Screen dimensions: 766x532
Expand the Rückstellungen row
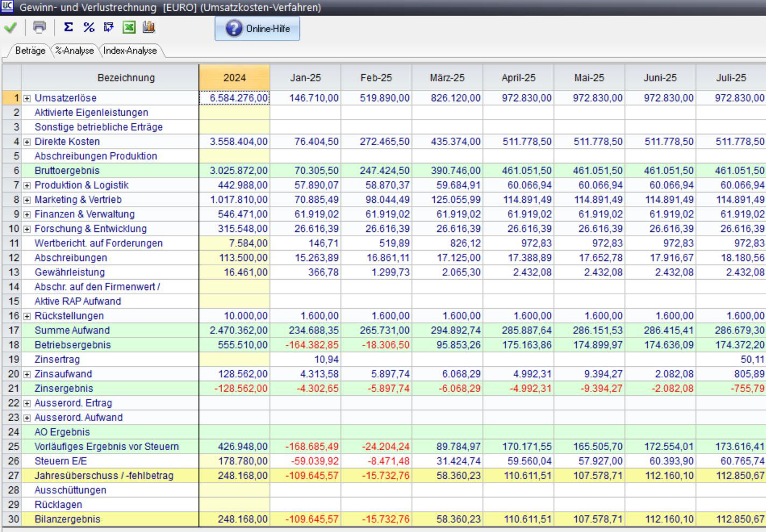click(27, 316)
